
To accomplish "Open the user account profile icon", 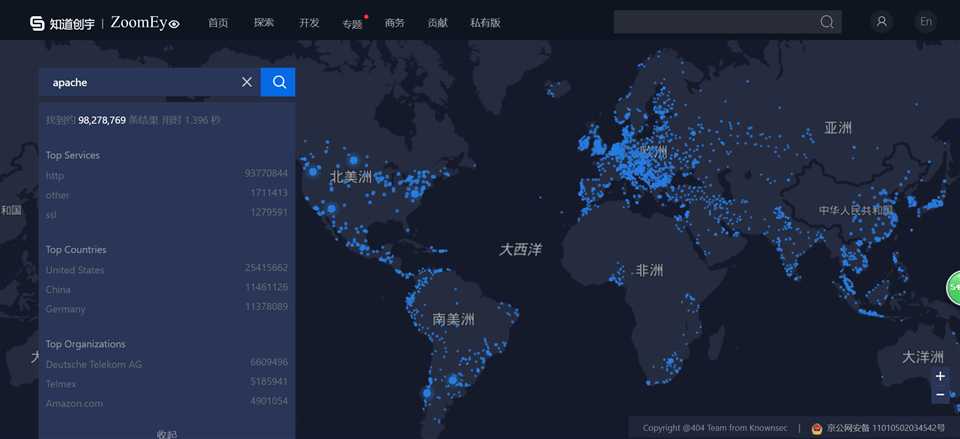I will tap(882, 21).
